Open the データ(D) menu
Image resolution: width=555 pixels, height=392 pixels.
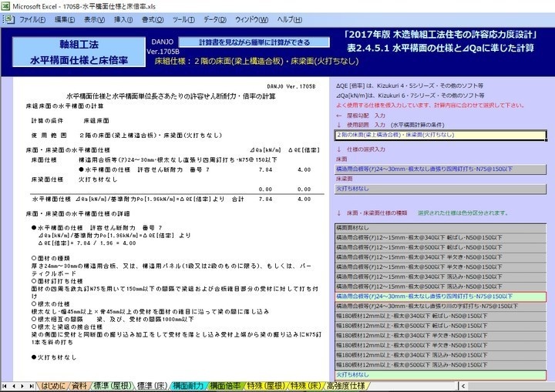click(215, 20)
